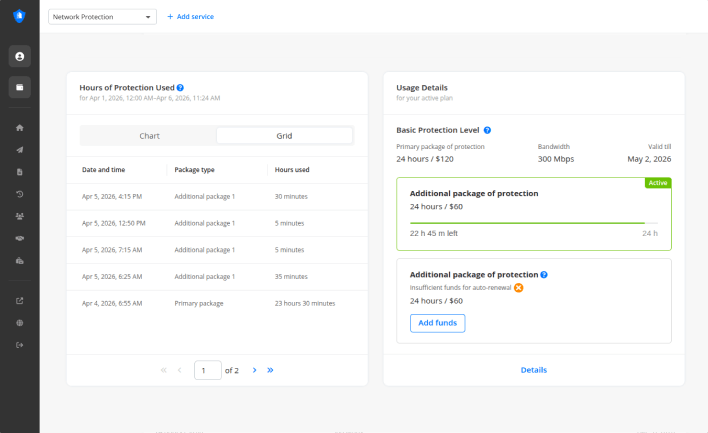Select the Grid tab
Image resolution: width=708 pixels, height=433 pixels.
coord(285,135)
